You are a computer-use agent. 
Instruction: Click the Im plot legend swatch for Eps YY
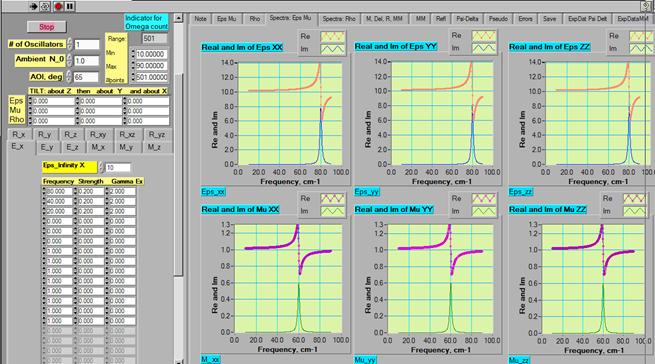484,48
